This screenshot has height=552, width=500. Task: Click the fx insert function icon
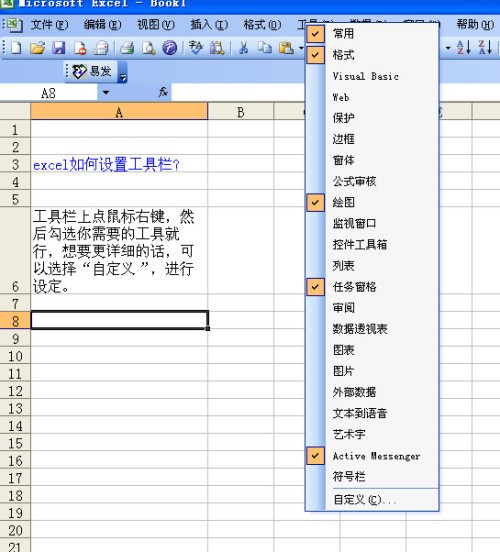pos(163,93)
